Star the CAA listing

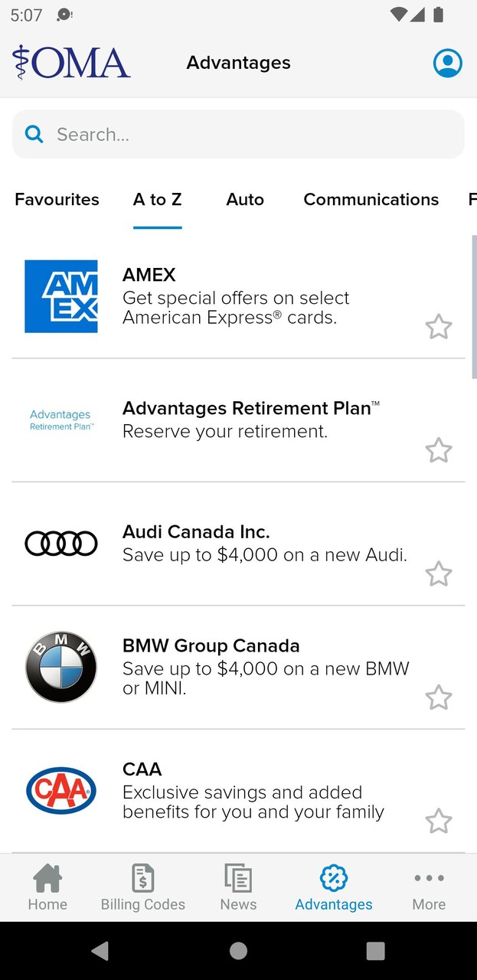coord(439,821)
